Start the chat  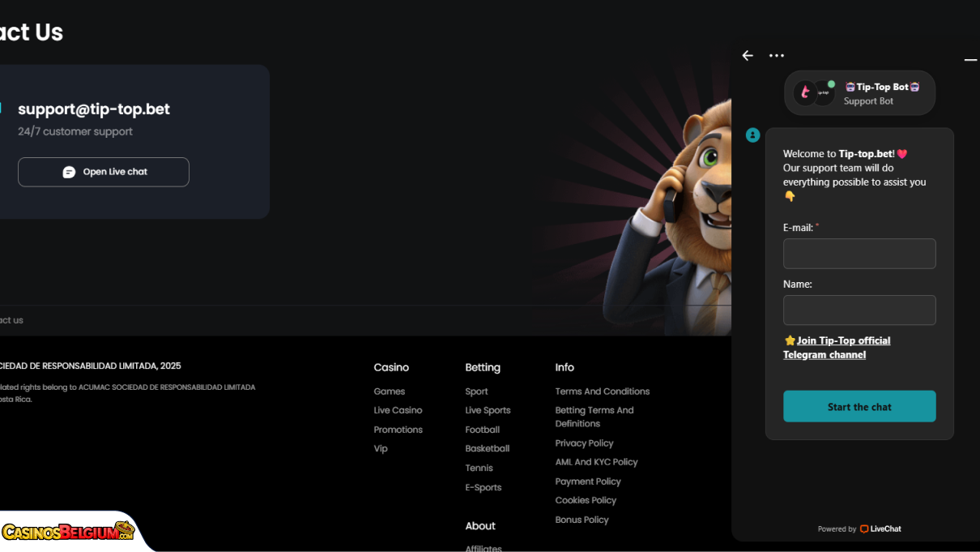click(859, 407)
